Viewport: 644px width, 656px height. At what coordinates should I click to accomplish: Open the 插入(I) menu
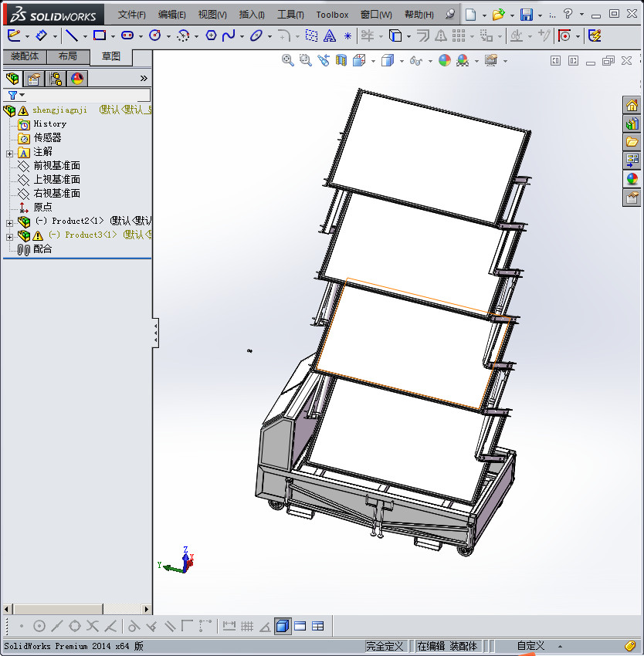[252, 15]
